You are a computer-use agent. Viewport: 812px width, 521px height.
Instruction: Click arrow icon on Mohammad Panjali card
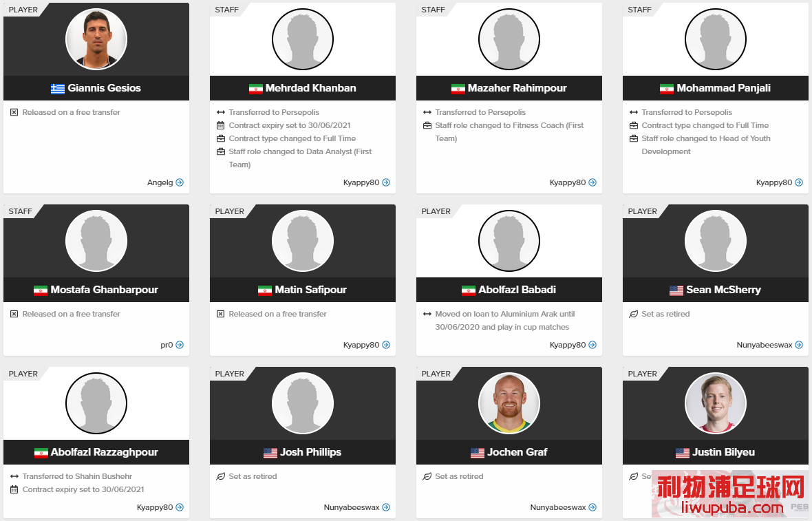[799, 182]
